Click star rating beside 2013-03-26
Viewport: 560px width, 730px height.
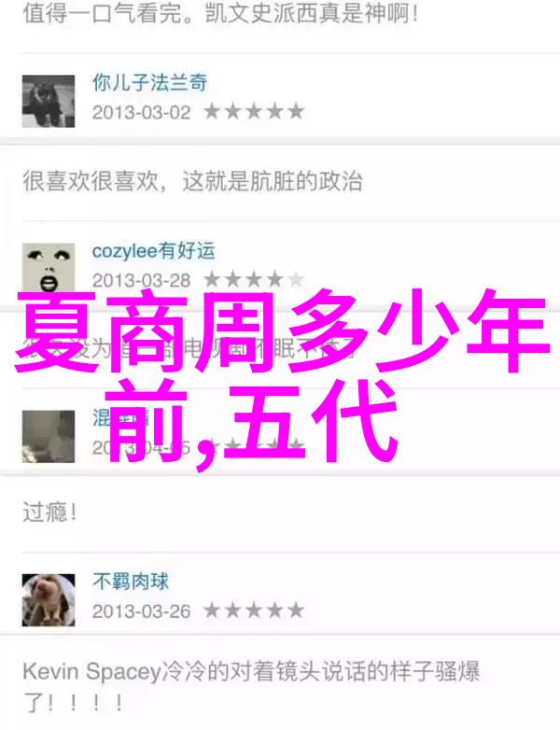coord(254,611)
